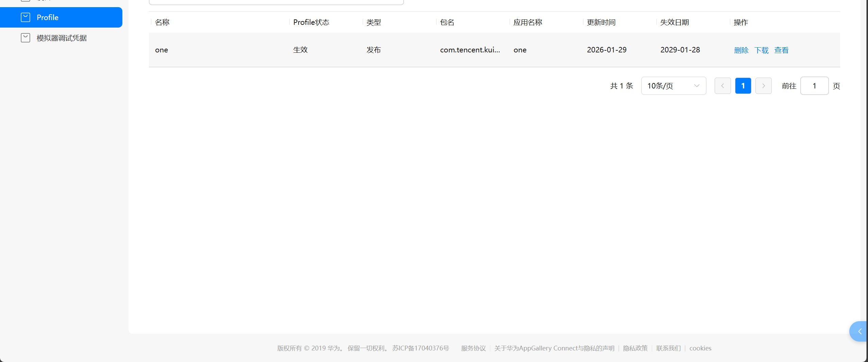
Task: Click the 生效 status cell
Action: pos(300,50)
